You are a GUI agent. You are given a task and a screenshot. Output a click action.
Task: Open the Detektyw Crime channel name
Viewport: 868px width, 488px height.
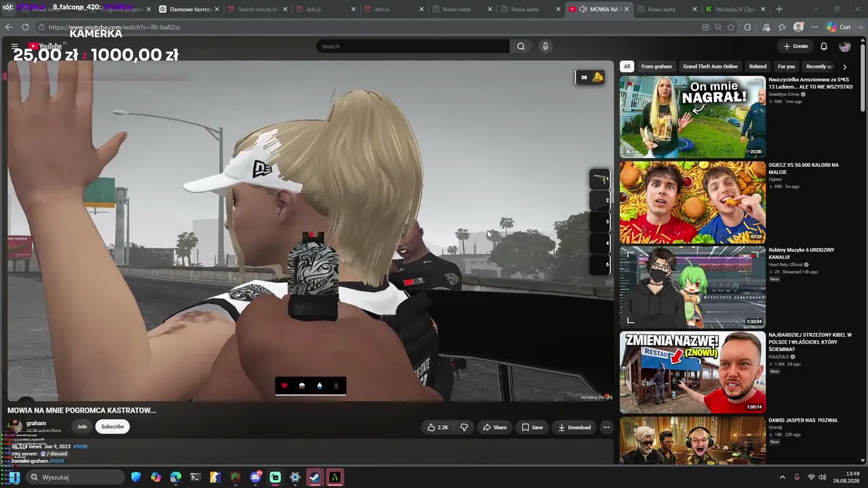click(785, 94)
